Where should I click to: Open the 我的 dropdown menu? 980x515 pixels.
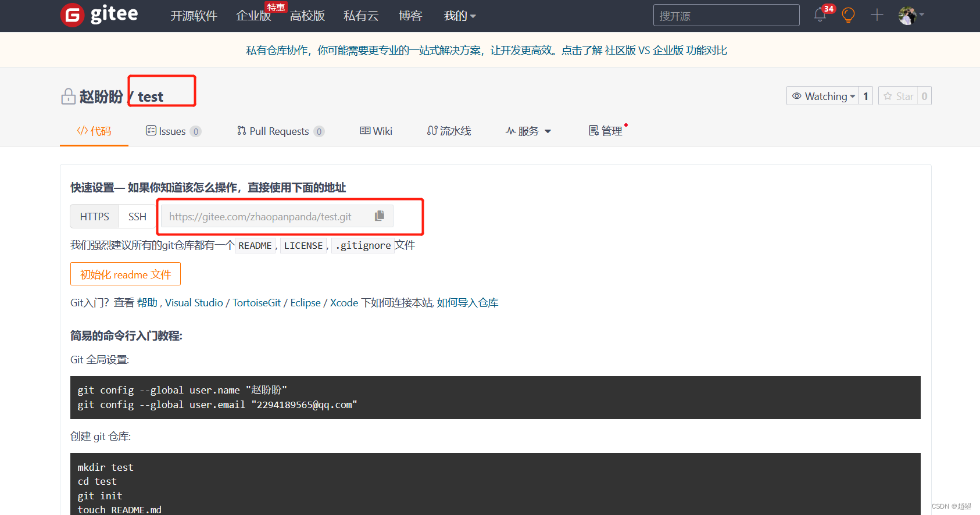pyautogui.click(x=460, y=16)
